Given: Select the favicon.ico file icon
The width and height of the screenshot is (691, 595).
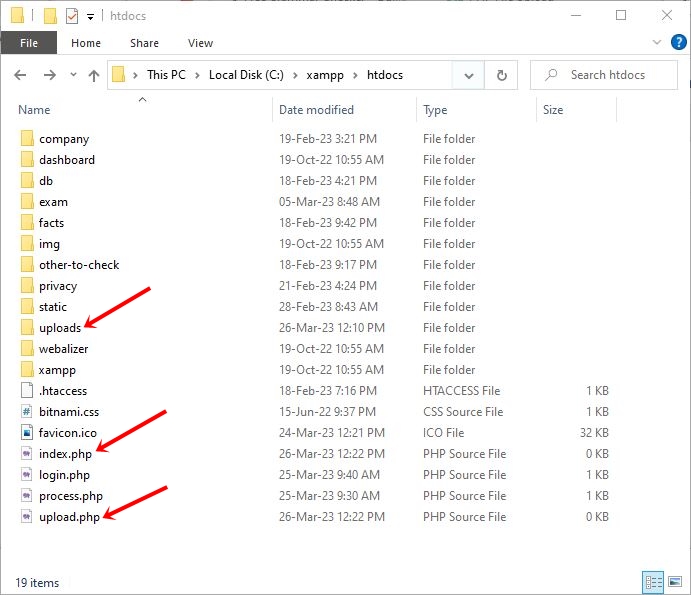Looking at the screenshot, I should click(x=27, y=433).
